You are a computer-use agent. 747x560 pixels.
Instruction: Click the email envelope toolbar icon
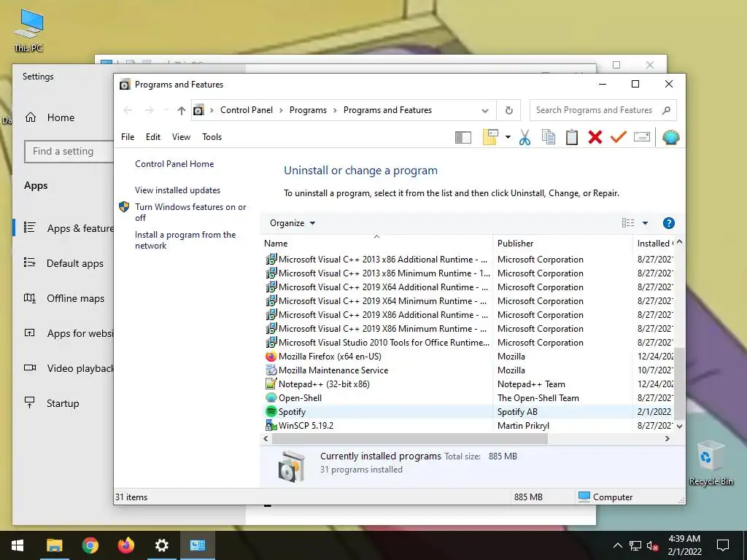coord(642,138)
